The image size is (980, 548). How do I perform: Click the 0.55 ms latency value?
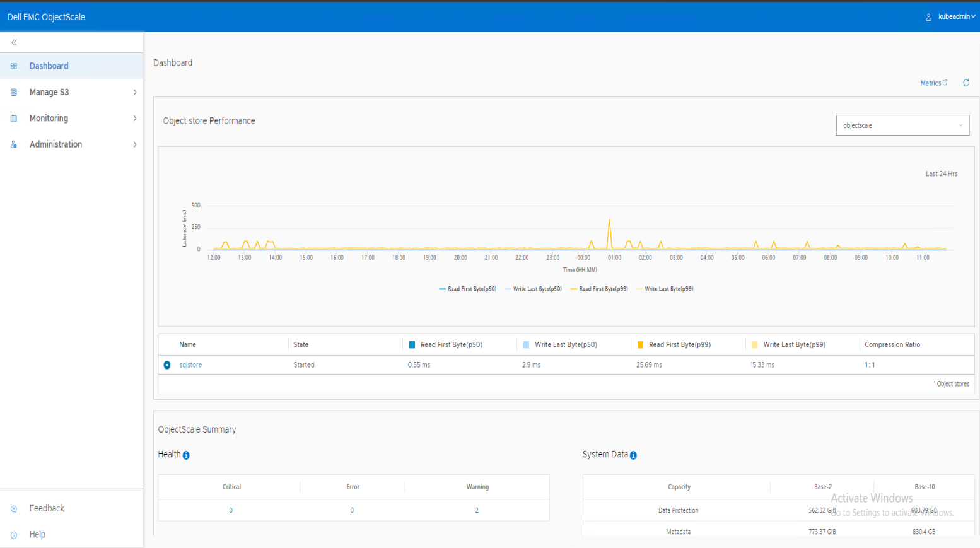tap(419, 365)
